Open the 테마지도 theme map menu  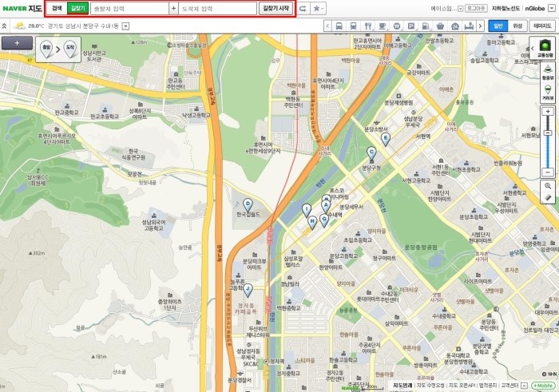542,26
